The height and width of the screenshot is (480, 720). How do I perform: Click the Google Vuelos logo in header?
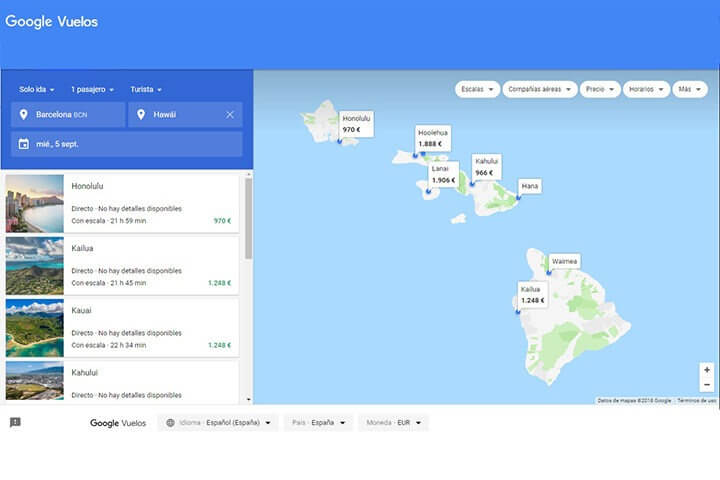51,22
